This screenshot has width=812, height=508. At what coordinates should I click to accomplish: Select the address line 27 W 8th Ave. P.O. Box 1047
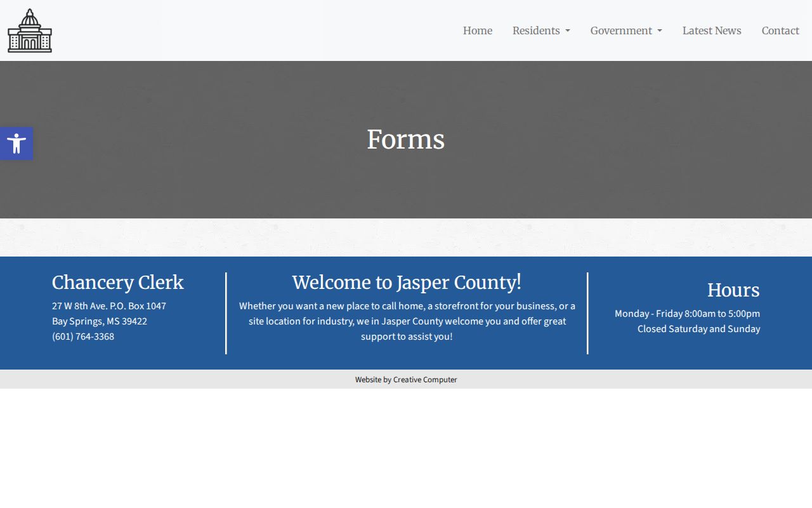109,306
